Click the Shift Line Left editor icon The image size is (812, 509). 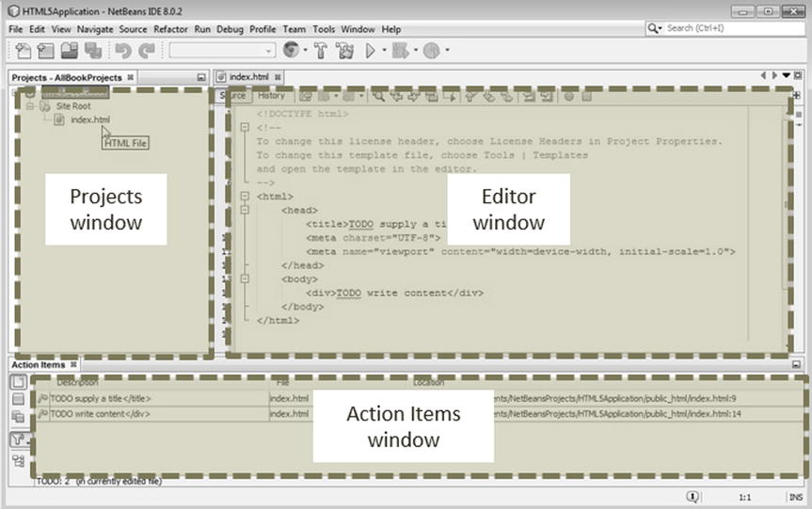528,96
